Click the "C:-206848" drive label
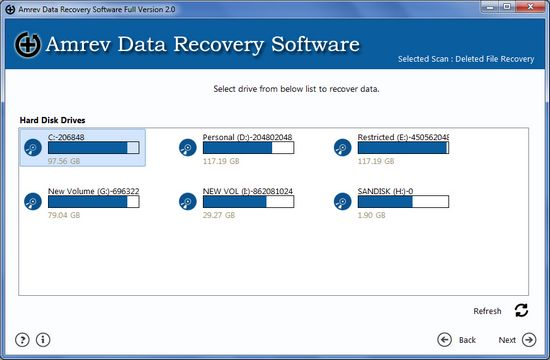Image resolution: width=550 pixels, height=360 pixels. (66, 137)
